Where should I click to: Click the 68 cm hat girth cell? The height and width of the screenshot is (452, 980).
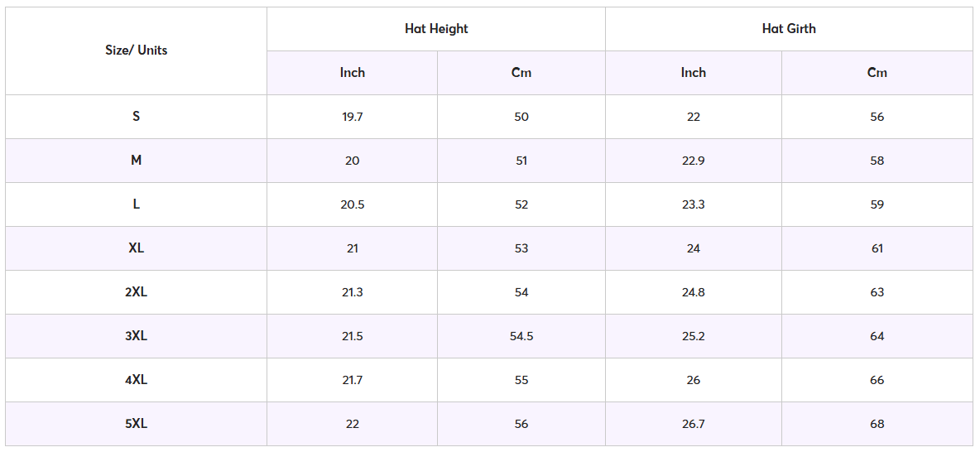pyautogui.click(x=877, y=424)
